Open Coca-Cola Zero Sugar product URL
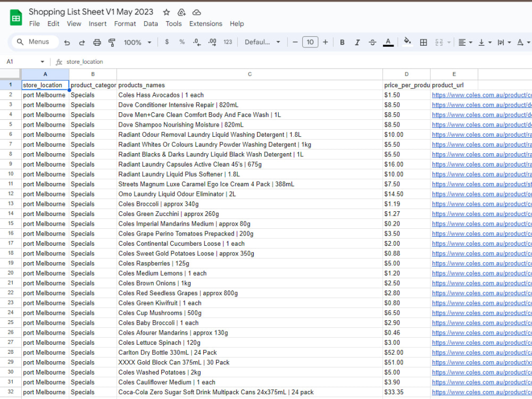This screenshot has height=399, width=532. pyautogui.click(x=482, y=392)
